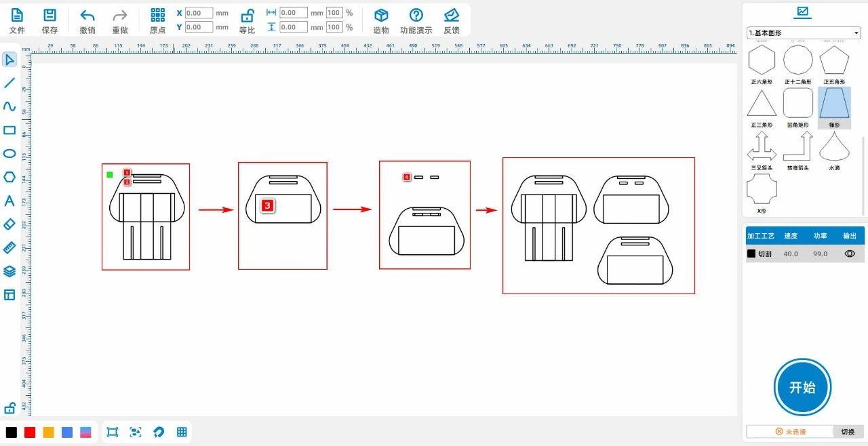868x446 pixels.
Task: Pick the ellipse shape tool
Action: point(9,153)
